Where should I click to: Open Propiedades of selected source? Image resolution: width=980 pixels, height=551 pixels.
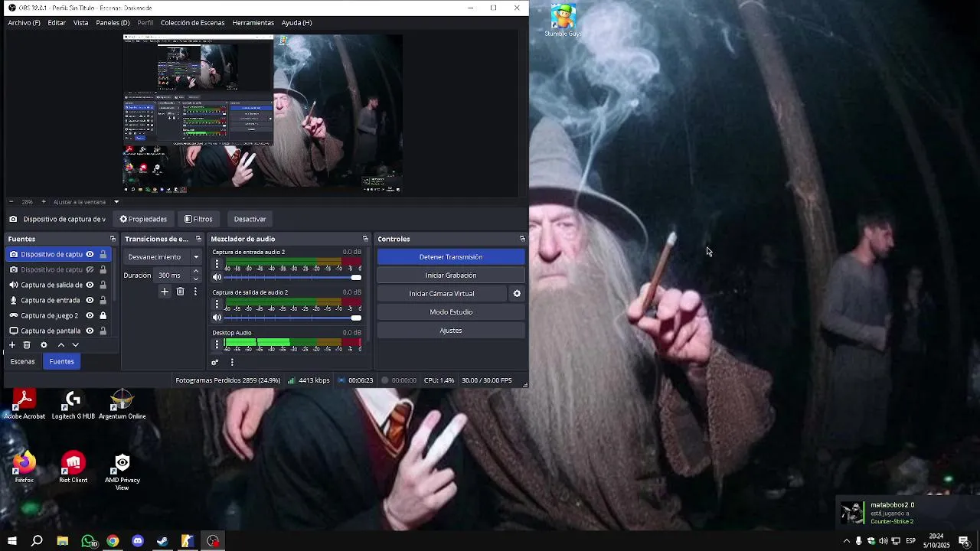143,219
